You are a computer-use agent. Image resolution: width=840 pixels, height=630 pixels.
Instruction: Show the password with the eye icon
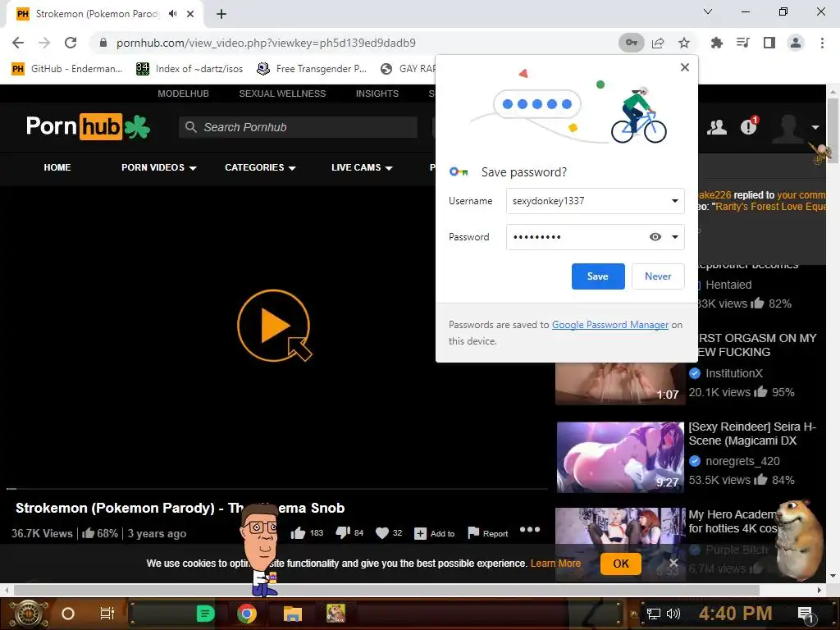click(655, 237)
